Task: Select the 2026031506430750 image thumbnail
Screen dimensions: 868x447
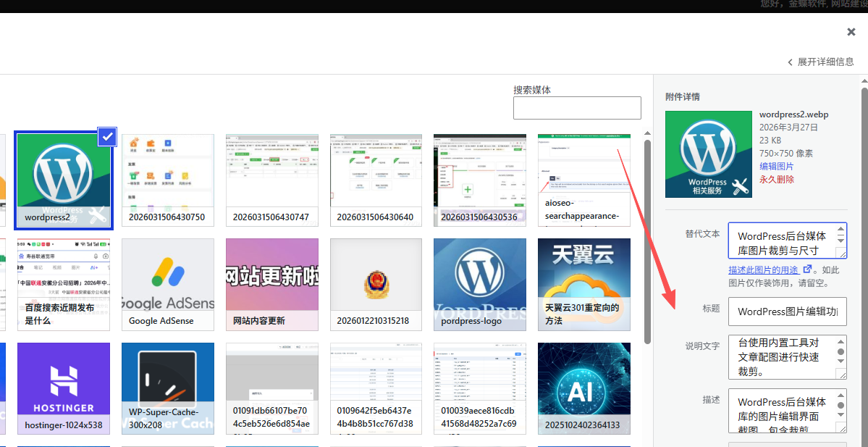Action: (x=168, y=180)
